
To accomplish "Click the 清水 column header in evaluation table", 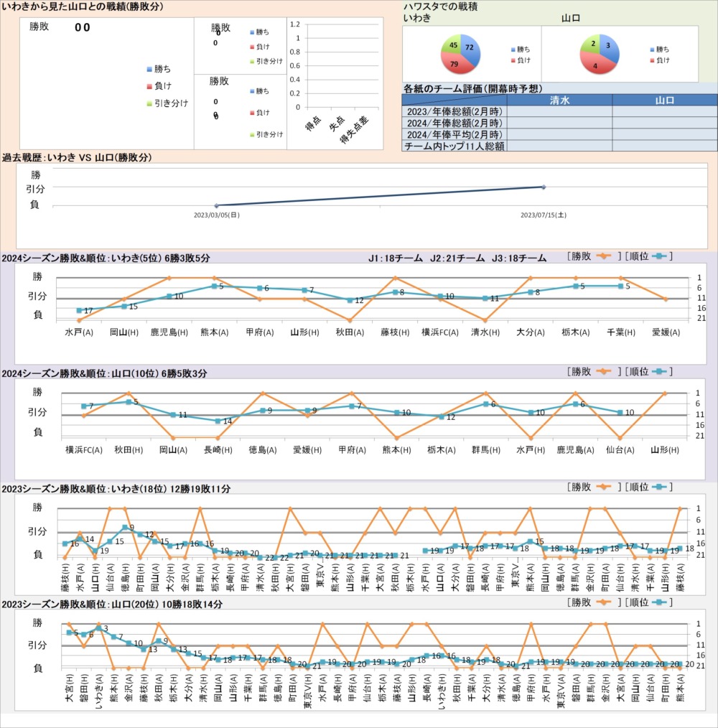I will pos(559,100).
